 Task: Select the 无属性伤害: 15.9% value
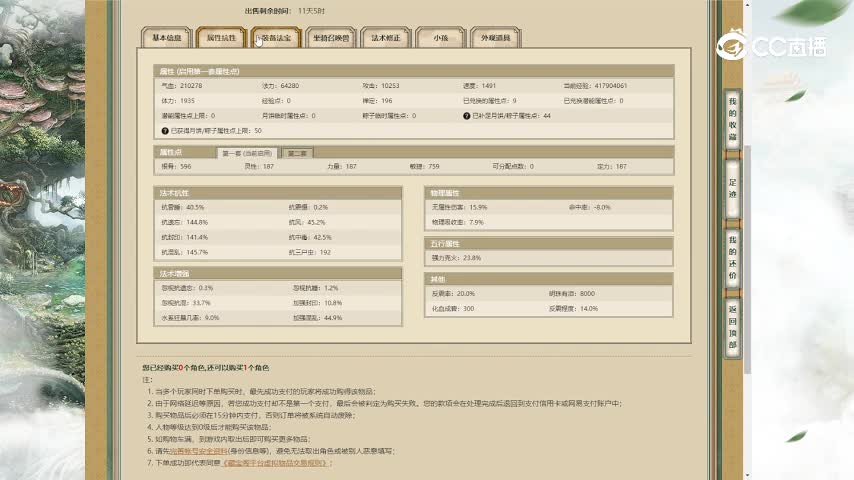460,208
